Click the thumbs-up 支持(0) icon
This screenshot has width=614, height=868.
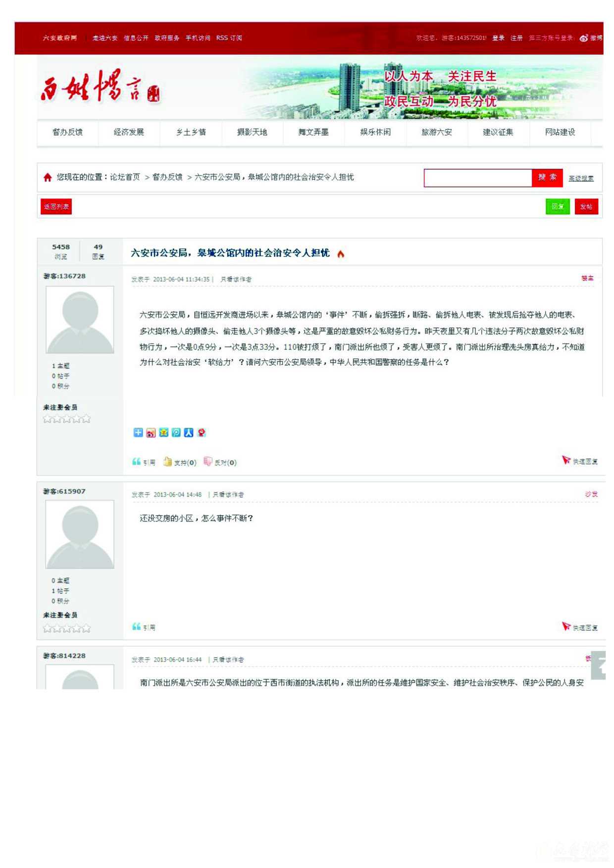[167, 462]
